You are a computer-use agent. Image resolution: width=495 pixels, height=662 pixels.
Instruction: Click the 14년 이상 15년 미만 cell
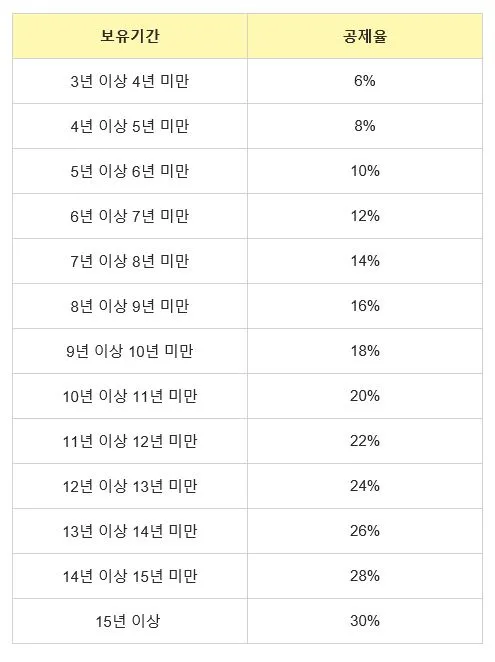pyautogui.click(x=130, y=576)
